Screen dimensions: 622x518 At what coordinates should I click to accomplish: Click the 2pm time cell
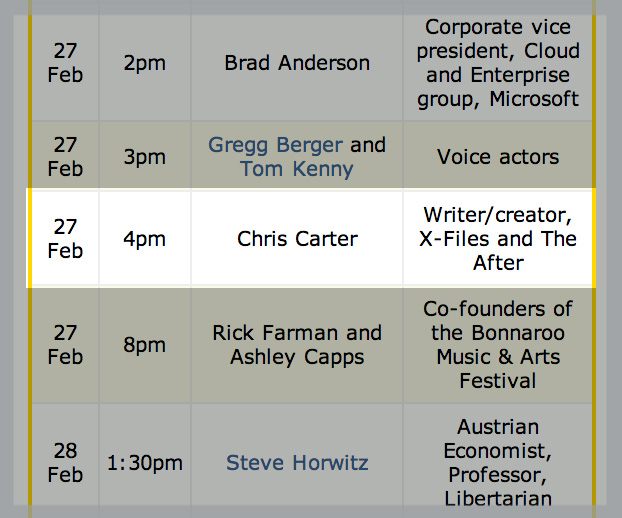145,63
